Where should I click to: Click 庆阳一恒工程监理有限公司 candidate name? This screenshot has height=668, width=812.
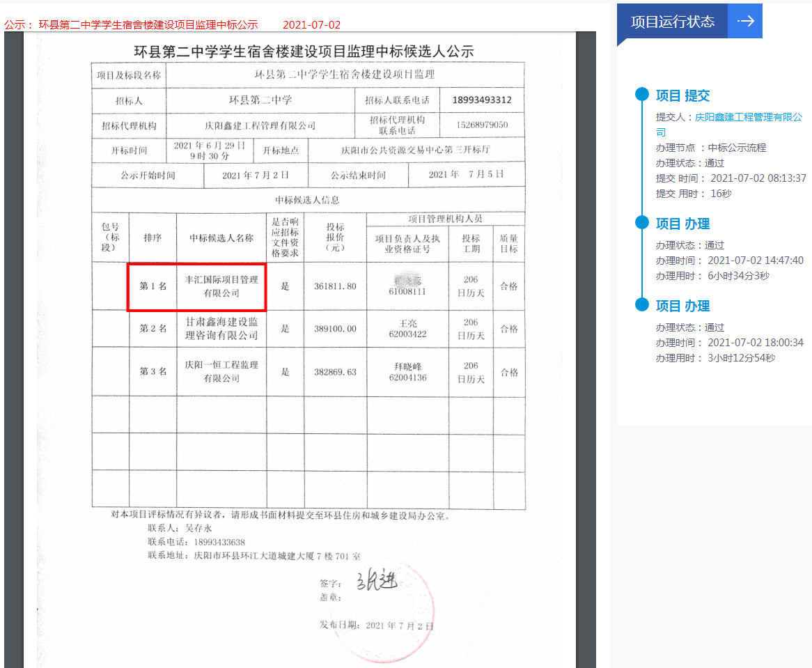[x=221, y=372]
